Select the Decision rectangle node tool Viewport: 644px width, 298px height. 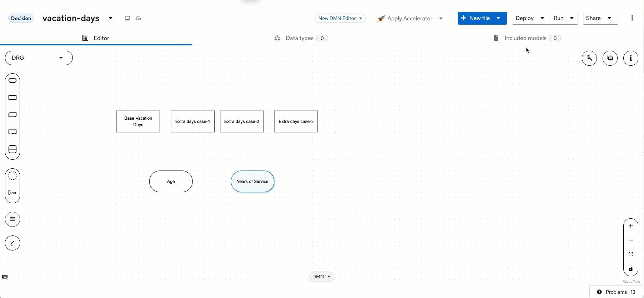tap(12, 98)
